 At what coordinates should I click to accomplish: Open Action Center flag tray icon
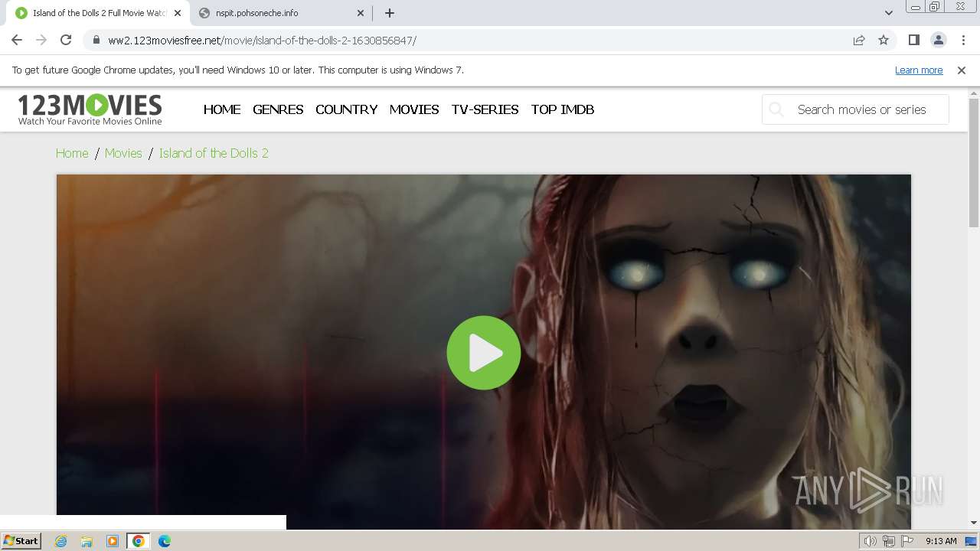pos(907,541)
